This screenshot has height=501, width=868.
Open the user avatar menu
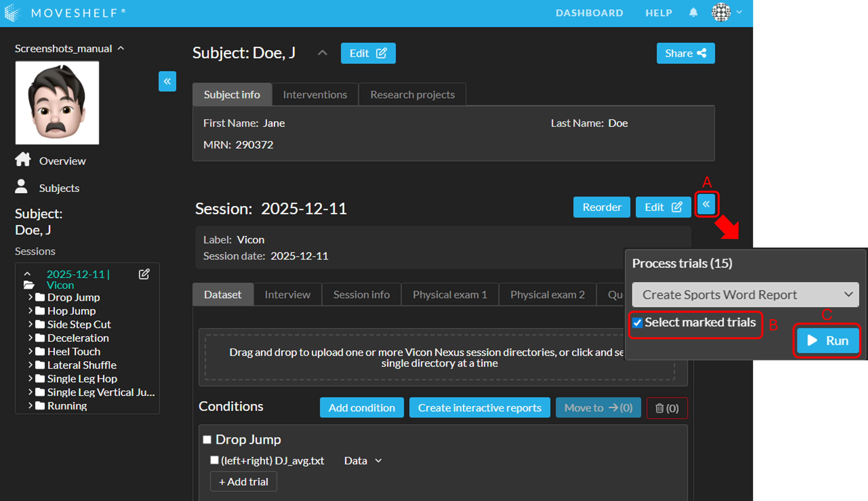point(721,13)
